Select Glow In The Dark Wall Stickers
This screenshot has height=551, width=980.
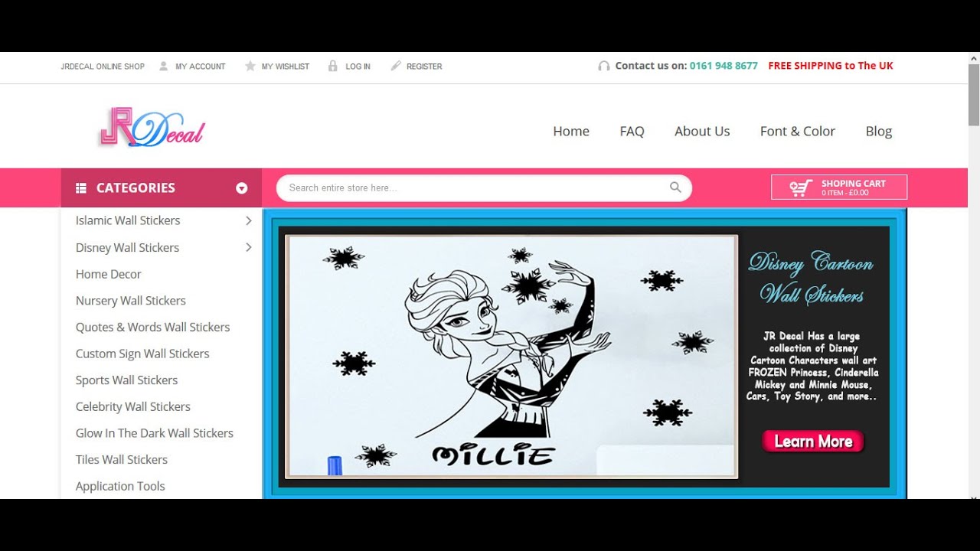tap(154, 433)
